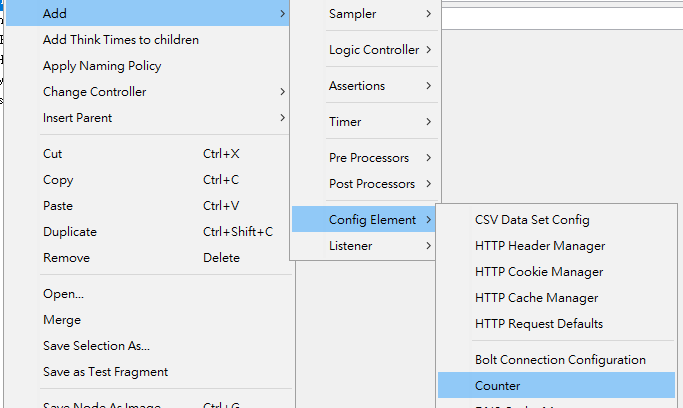683x408 pixels.
Task: Select Counter config element
Action: [497, 386]
